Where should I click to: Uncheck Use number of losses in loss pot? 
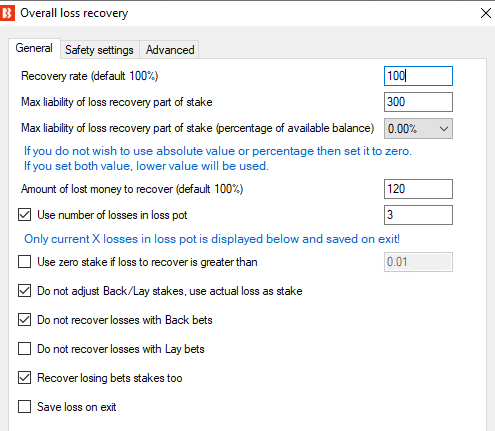coord(25,215)
